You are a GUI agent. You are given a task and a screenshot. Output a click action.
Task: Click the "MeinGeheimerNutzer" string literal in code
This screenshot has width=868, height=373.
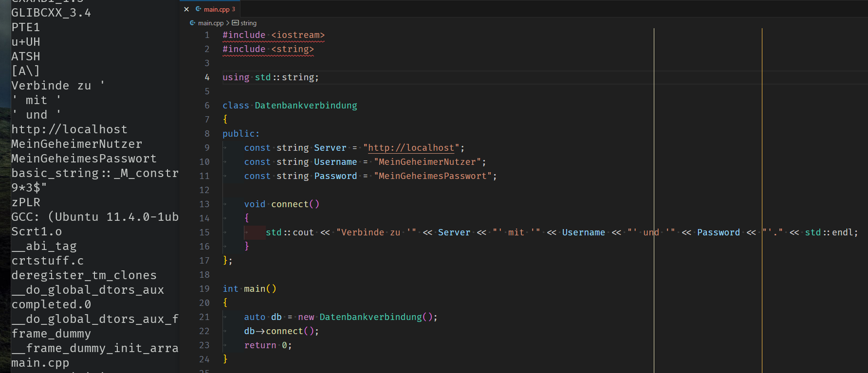click(427, 162)
